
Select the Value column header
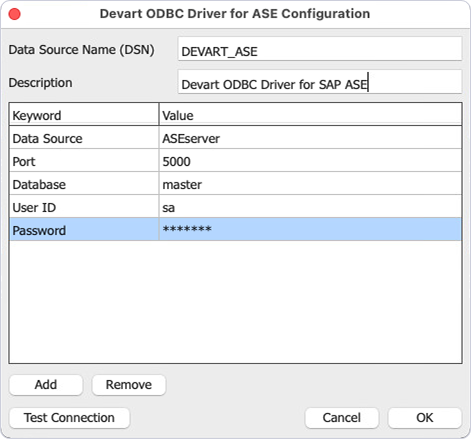(x=310, y=114)
